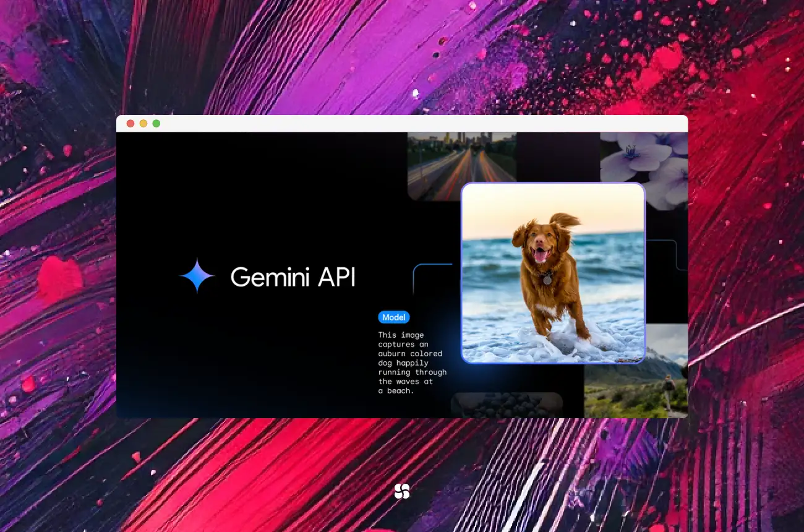The height and width of the screenshot is (532, 804).
Task: Minimize the window with the yellow button
Action: tap(143, 124)
